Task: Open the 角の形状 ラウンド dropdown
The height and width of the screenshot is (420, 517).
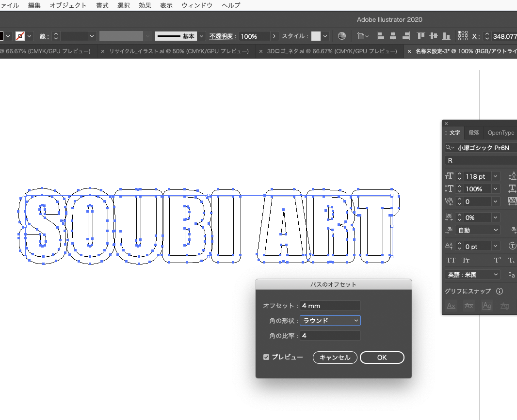Action: point(330,321)
